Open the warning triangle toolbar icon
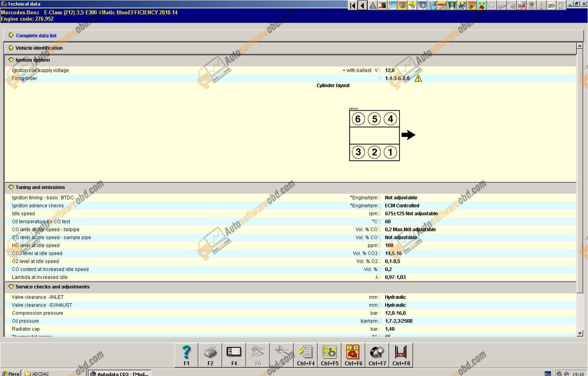 click(x=373, y=5)
